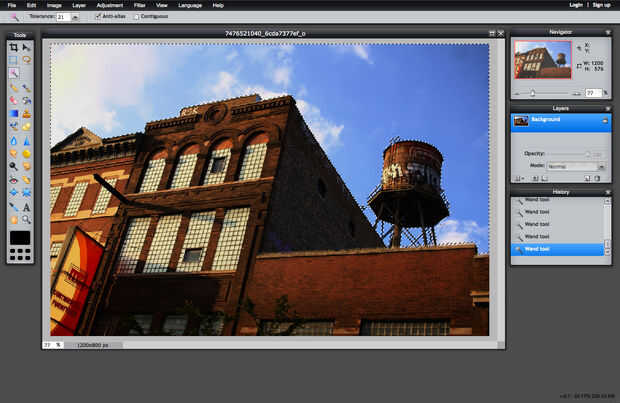Choose the Lasso tool
Viewport: 620px width, 403px height.
pos(27,60)
